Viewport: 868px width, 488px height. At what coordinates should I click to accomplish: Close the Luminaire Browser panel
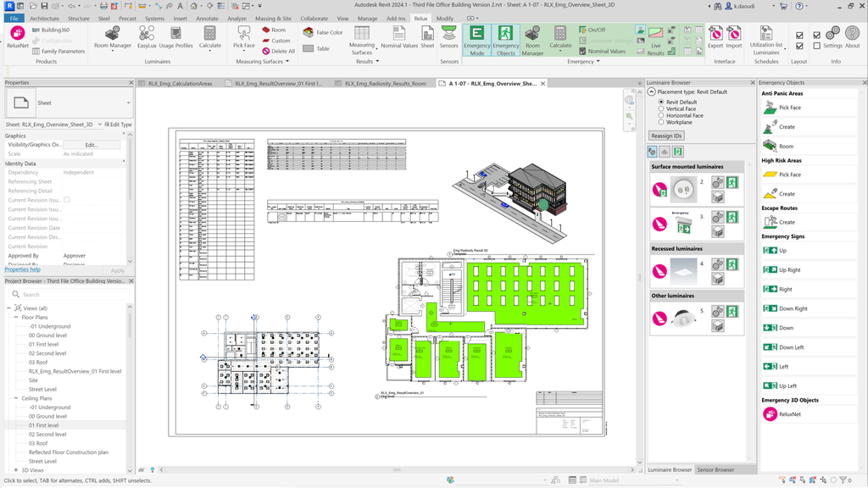click(753, 82)
